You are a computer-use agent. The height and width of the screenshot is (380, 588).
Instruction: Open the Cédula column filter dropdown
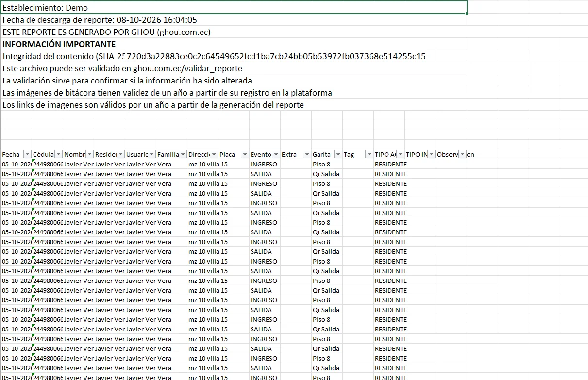(58, 154)
